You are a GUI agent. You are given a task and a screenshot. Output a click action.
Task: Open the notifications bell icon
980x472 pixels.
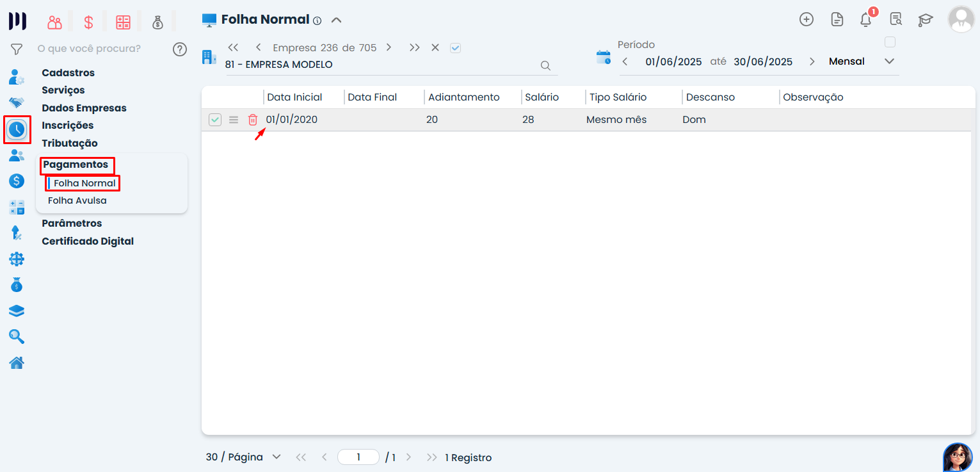tap(866, 19)
